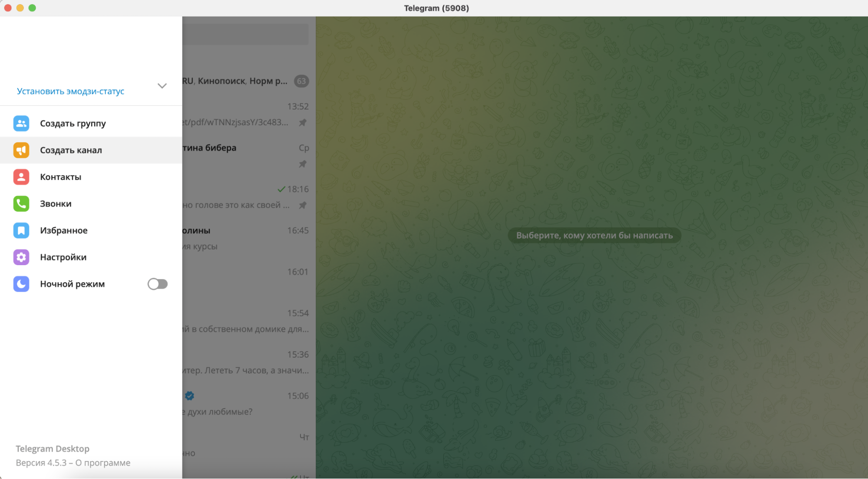Open Избранное from the side menu
868x479 pixels.
(x=91, y=230)
